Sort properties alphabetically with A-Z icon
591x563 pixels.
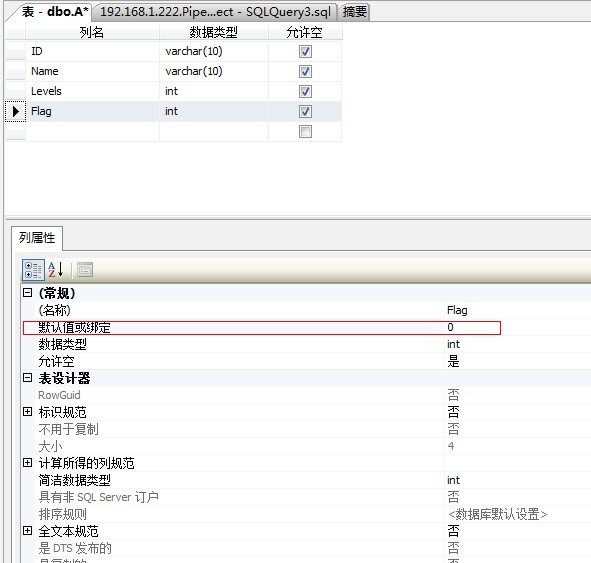[56, 270]
